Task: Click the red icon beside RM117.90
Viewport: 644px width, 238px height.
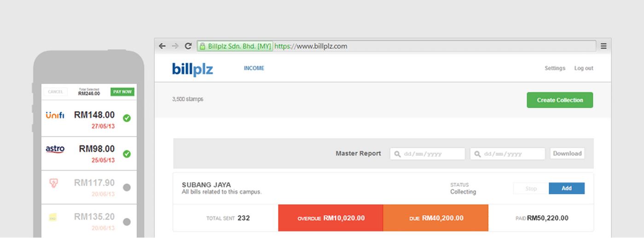Action: [53, 183]
